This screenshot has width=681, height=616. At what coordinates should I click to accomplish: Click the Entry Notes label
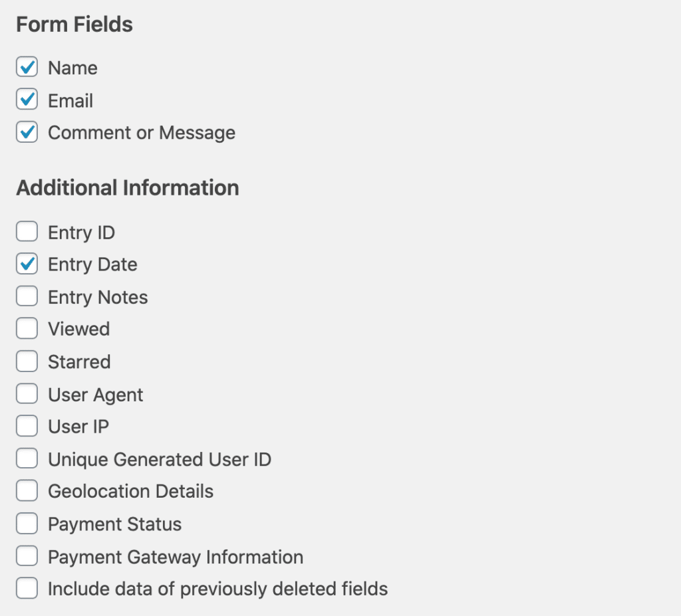click(98, 296)
